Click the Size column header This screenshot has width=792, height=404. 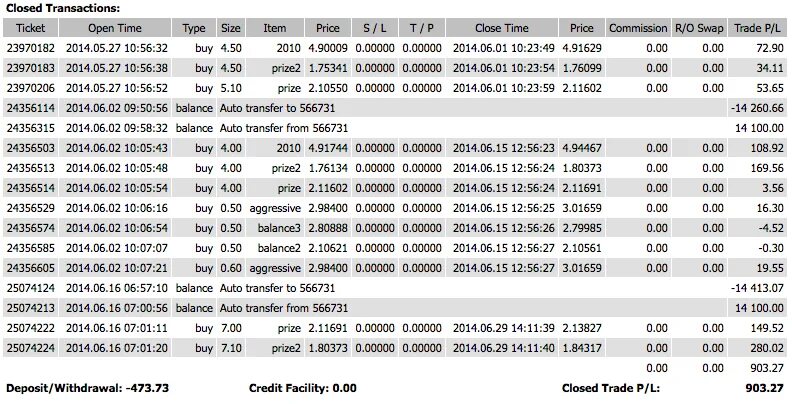pos(231,28)
